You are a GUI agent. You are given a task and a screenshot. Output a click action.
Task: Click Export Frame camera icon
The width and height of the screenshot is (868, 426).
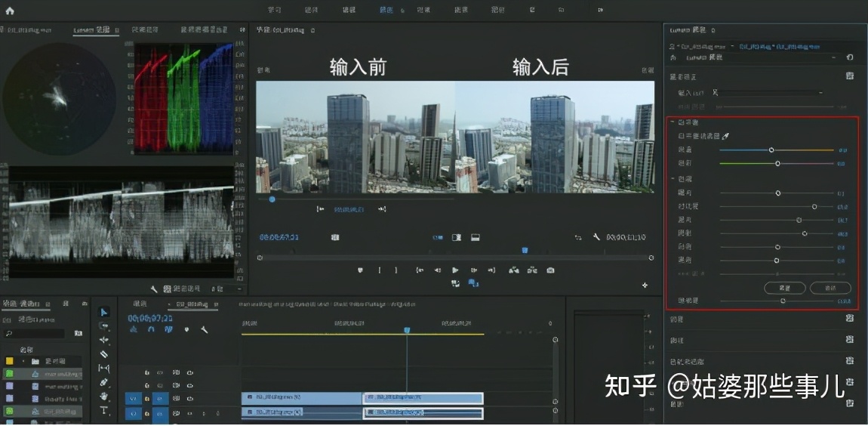click(550, 270)
